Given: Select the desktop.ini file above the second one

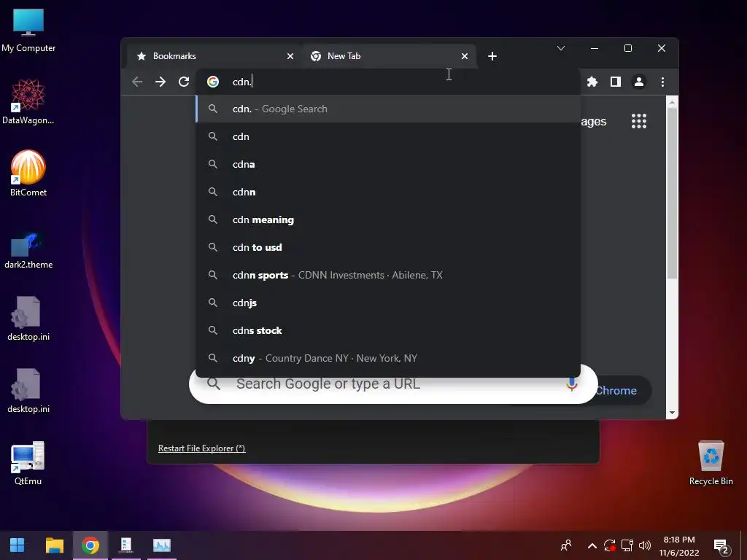Looking at the screenshot, I should [x=28, y=319].
